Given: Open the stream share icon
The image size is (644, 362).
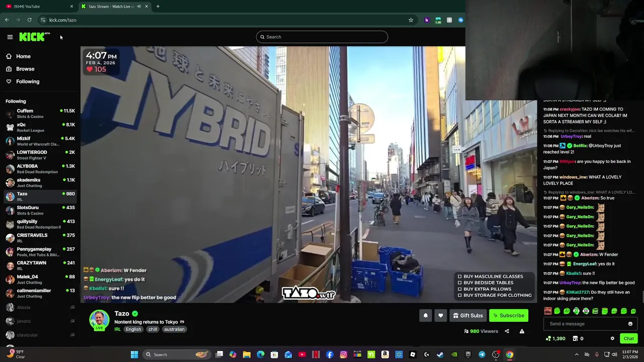Looking at the screenshot, I should [507, 331].
